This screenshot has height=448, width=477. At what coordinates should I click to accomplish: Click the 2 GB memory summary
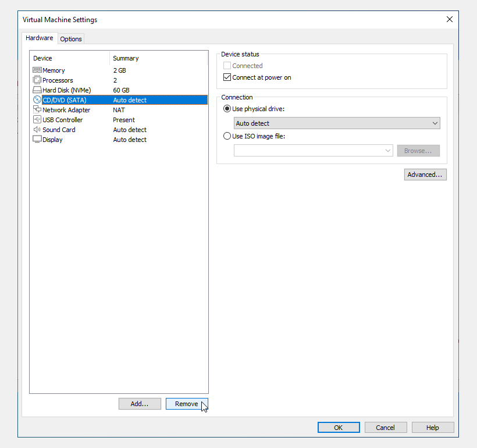120,70
